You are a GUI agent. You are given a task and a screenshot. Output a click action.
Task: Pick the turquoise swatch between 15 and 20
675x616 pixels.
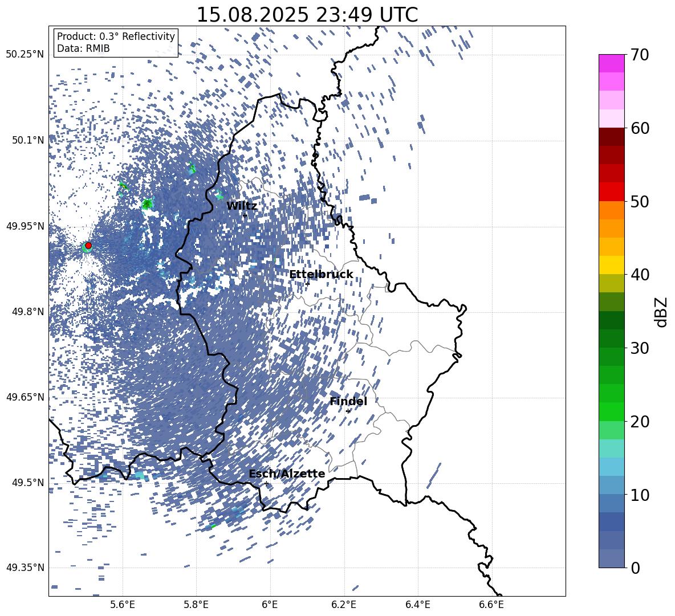[x=611, y=448]
